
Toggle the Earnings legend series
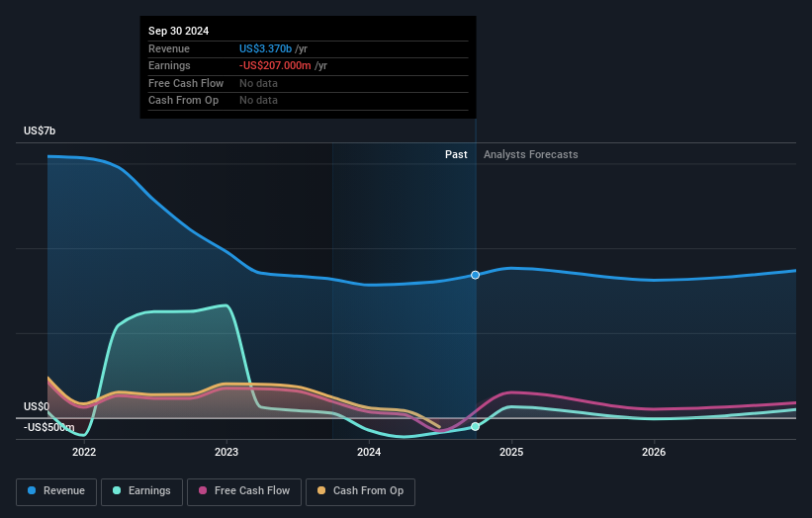141,491
